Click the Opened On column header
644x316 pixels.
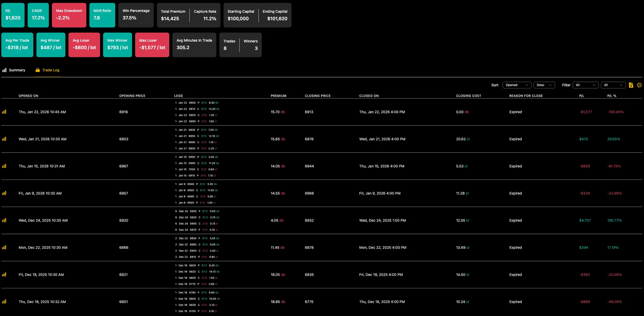[28, 96]
